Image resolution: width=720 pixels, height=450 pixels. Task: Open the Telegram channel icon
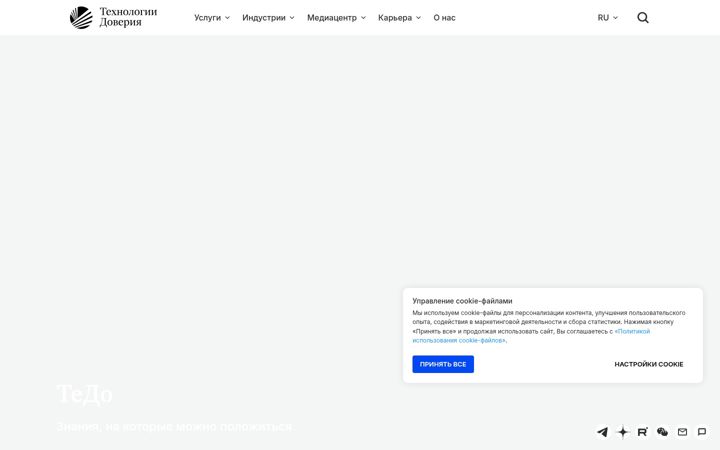point(602,432)
